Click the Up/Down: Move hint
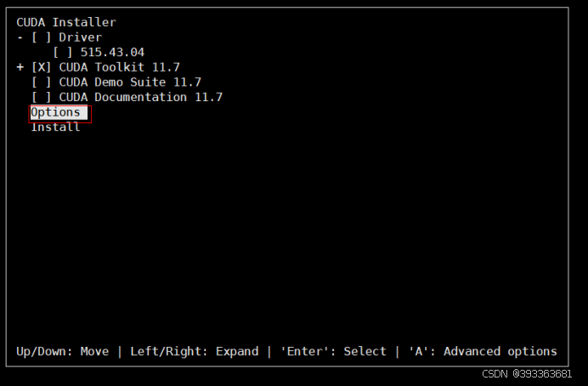588x386 pixels. (63, 351)
